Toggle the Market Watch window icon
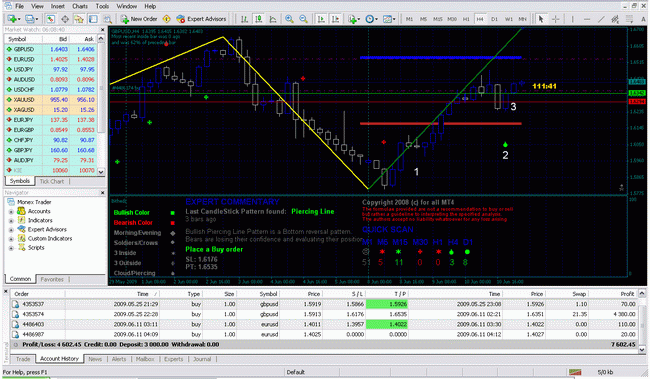The height and width of the screenshot is (379, 650). (x=50, y=19)
